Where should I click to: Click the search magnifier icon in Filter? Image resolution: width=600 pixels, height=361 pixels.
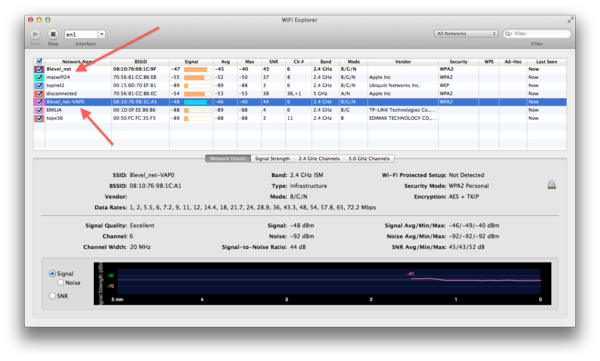coord(508,34)
